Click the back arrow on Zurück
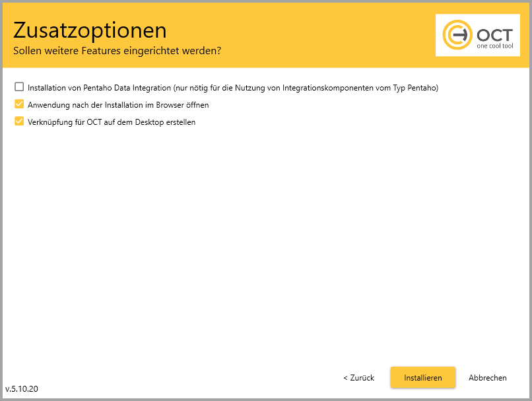 pyautogui.click(x=345, y=378)
